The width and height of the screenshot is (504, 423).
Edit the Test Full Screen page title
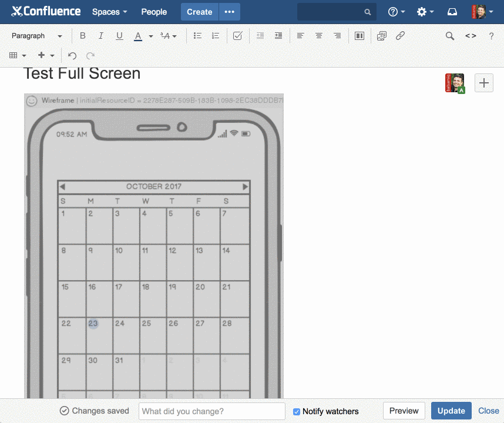coord(82,73)
